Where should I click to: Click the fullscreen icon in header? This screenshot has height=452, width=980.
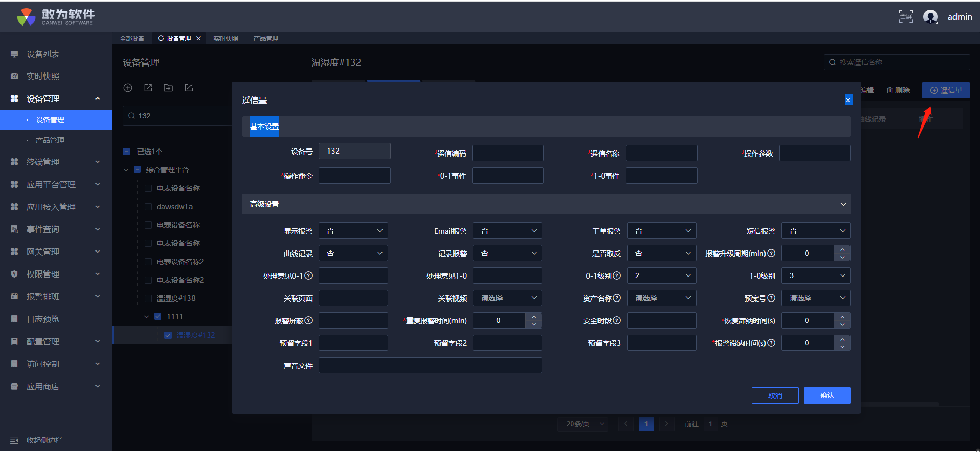[905, 16]
